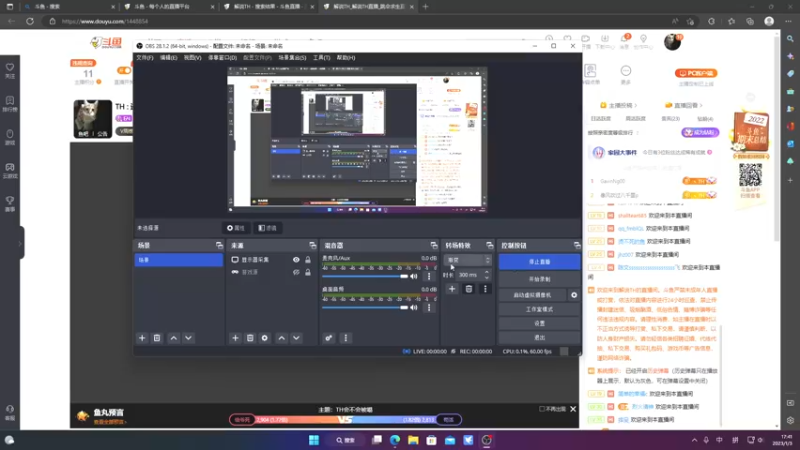
Task: Click the 开始录制 start recording button
Action: [539, 279]
